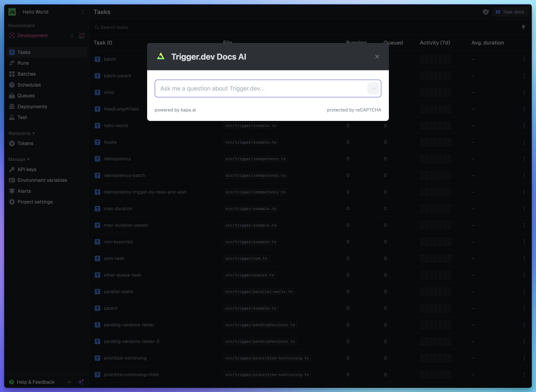Open row menu for idempotency task

click(524, 159)
